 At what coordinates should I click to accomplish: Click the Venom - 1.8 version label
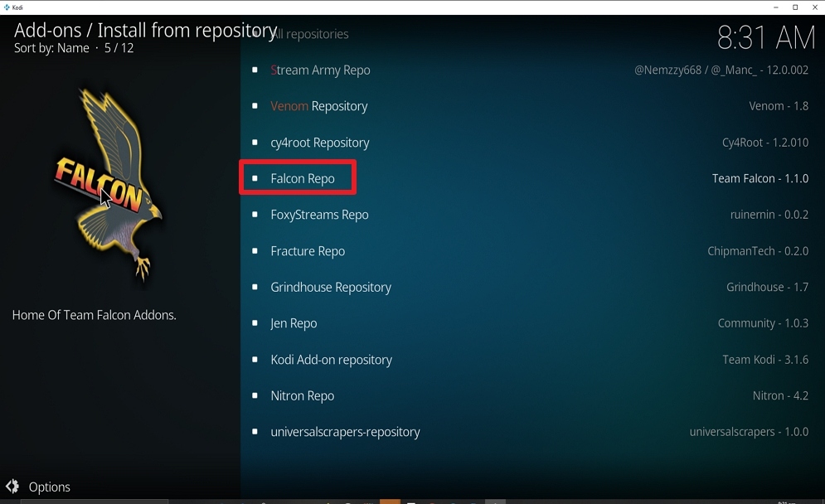[779, 106]
